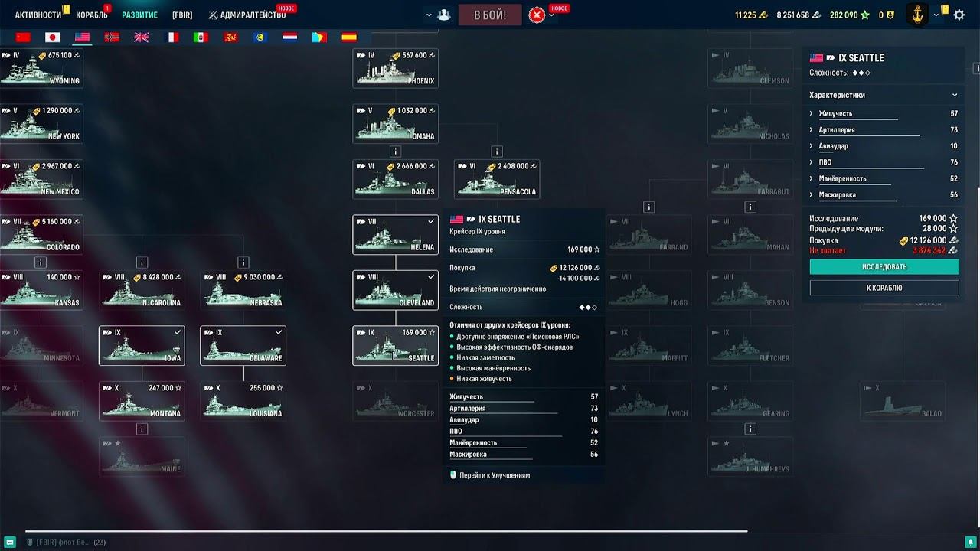Select the Seattle ship card

(396, 345)
